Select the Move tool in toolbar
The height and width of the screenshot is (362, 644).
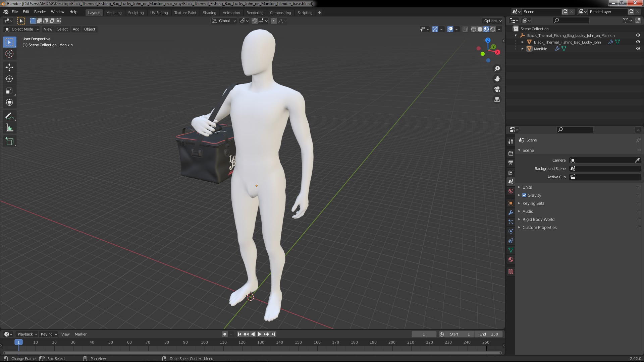pyautogui.click(x=9, y=67)
